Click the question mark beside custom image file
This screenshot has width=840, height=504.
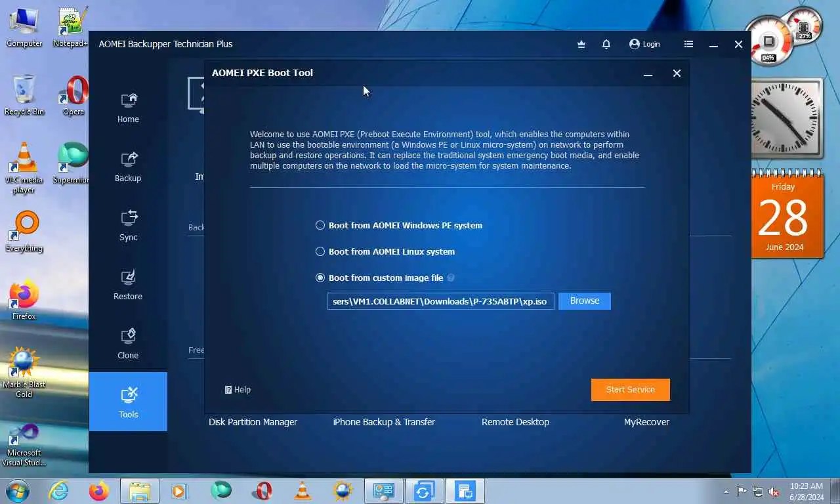point(451,278)
